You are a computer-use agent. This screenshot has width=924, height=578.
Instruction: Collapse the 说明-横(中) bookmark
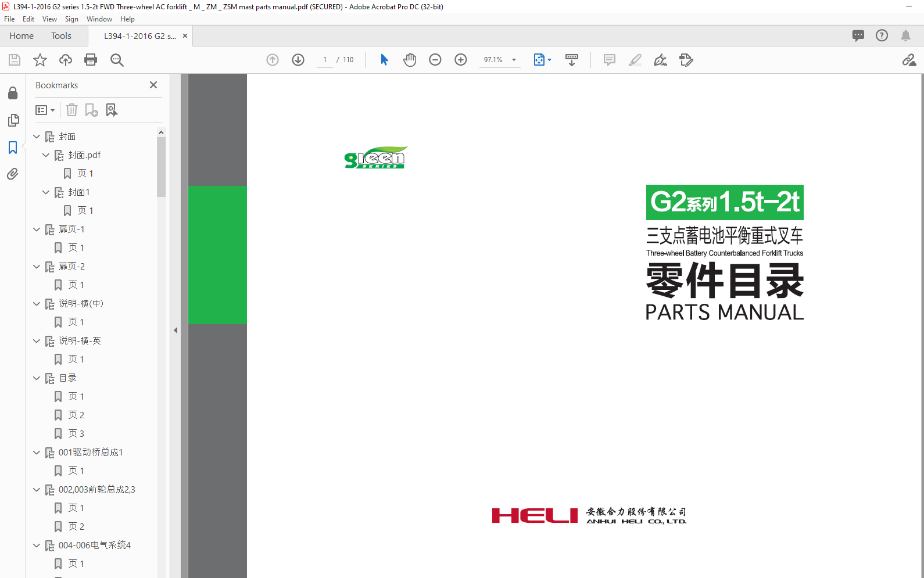(37, 304)
